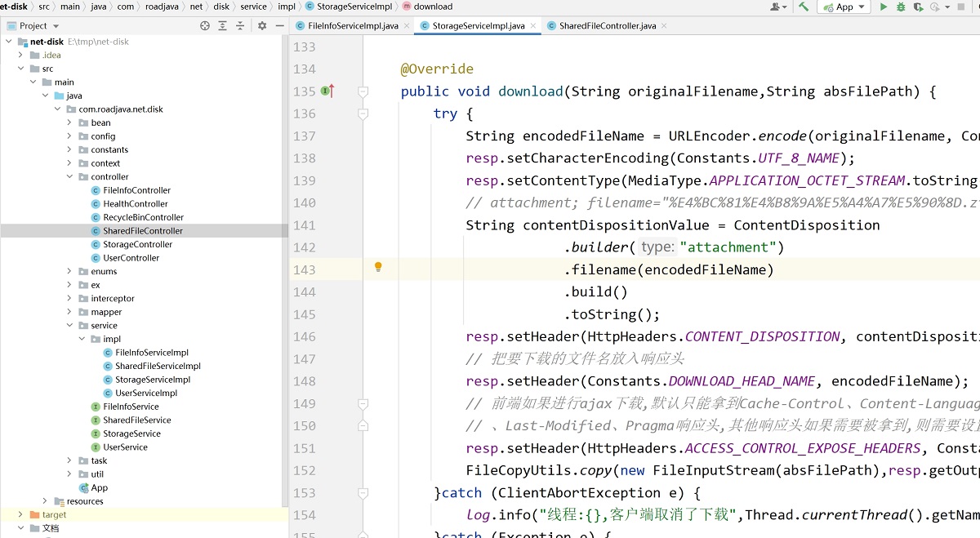Open the Project view selector dropdown
The width and height of the screenshot is (980, 538).
(x=34, y=25)
